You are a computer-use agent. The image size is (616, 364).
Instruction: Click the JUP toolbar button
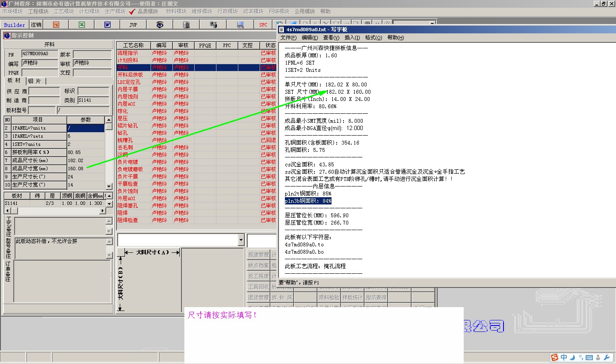(133, 25)
